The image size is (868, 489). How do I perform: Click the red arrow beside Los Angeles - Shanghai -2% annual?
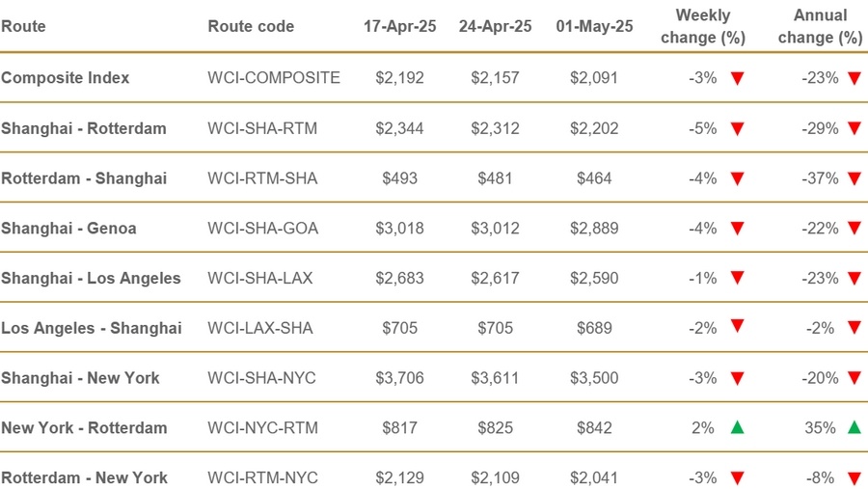coord(854,328)
